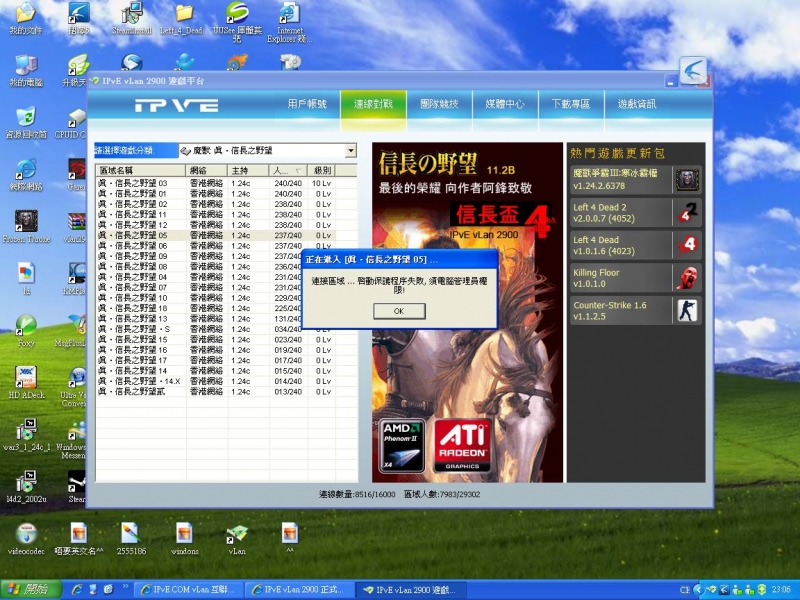The width and height of the screenshot is (800, 600).
Task: Switch to the 下載專區 tab
Action: click(x=570, y=104)
